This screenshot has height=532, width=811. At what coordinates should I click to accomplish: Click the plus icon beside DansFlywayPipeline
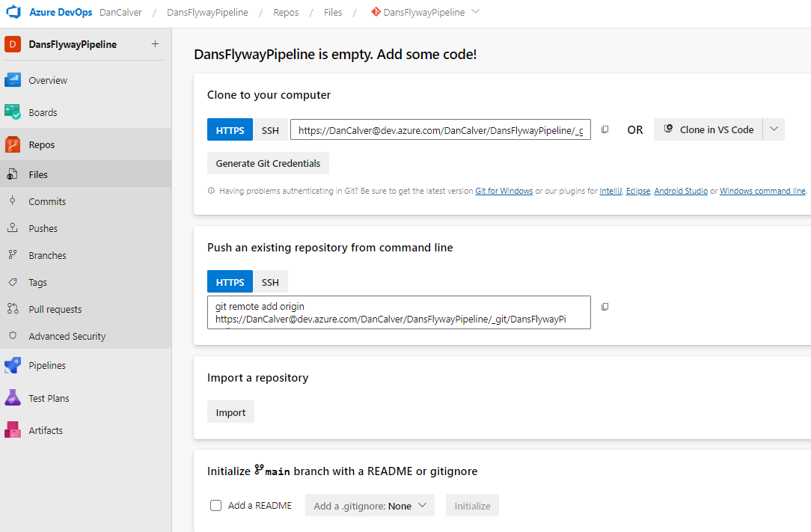[155, 44]
